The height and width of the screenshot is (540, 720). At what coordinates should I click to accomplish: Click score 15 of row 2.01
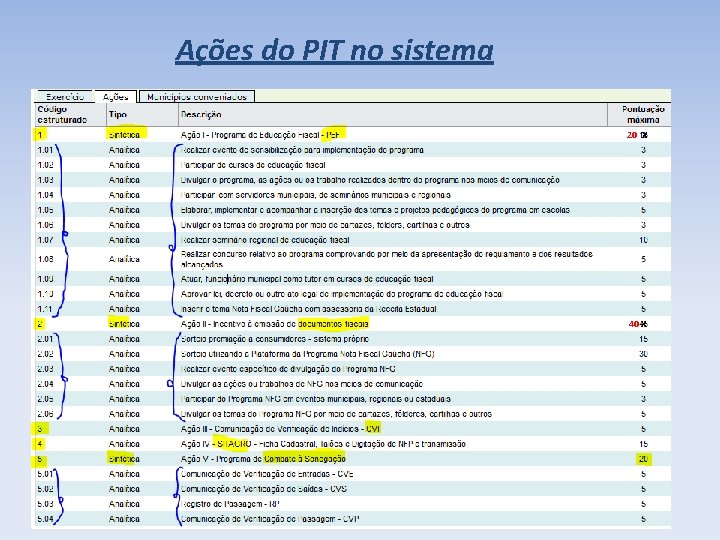tap(643, 339)
